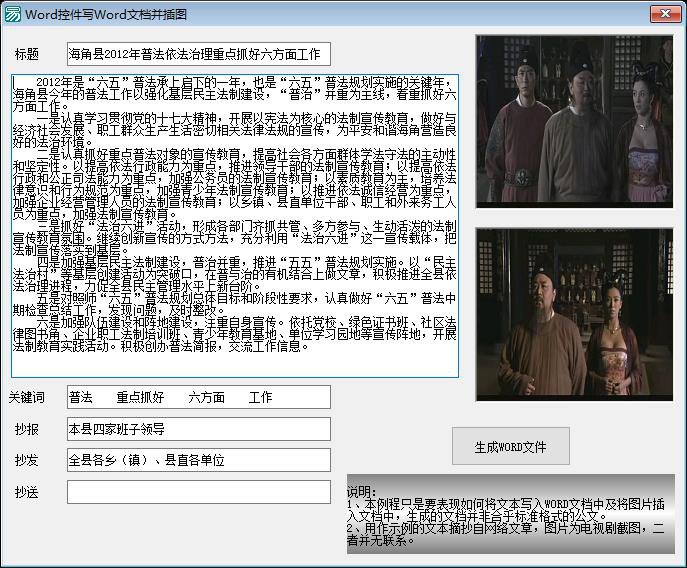Click the 标题 title input field
Viewport: 687px width, 568px height.
tap(198, 54)
